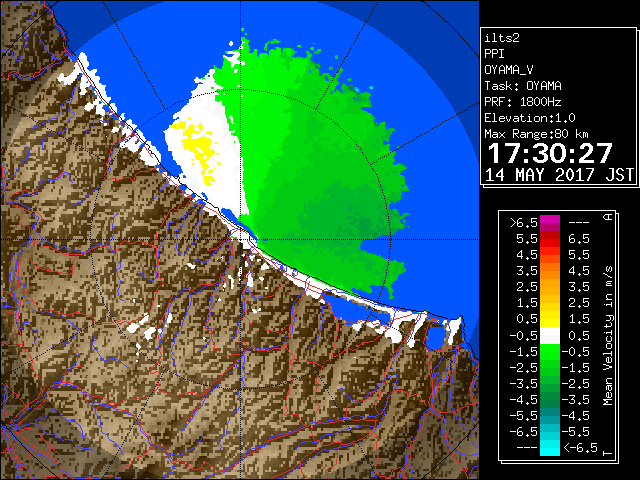Click the 17:30:27 timestamp

click(550, 153)
